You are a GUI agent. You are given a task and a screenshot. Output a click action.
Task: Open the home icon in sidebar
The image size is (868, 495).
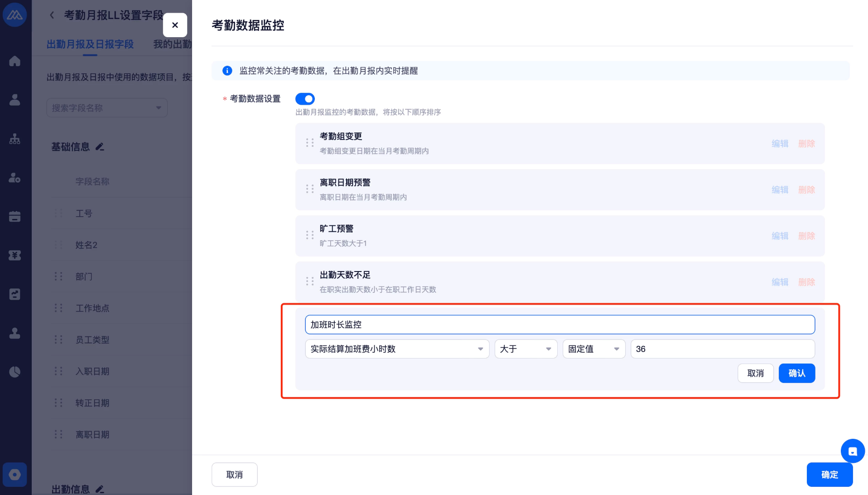pyautogui.click(x=15, y=61)
